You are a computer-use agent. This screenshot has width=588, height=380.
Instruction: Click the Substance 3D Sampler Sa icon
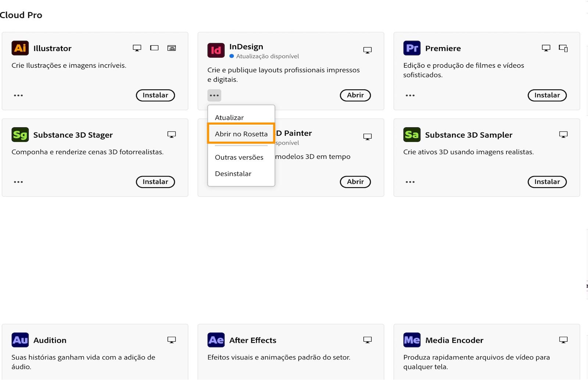(x=412, y=135)
